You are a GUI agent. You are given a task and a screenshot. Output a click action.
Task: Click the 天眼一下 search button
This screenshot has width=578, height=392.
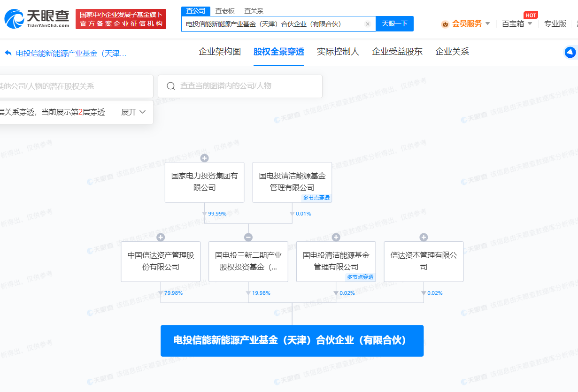[x=394, y=24]
